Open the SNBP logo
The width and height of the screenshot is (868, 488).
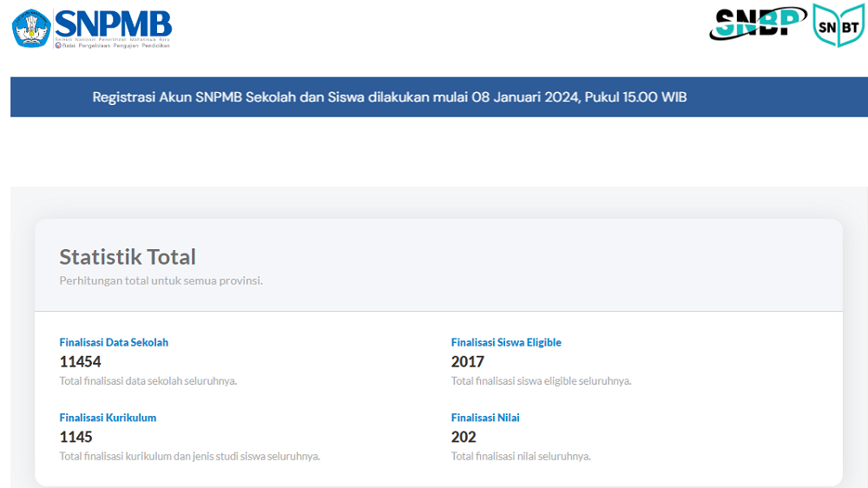pyautogui.click(x=758, y=23)
